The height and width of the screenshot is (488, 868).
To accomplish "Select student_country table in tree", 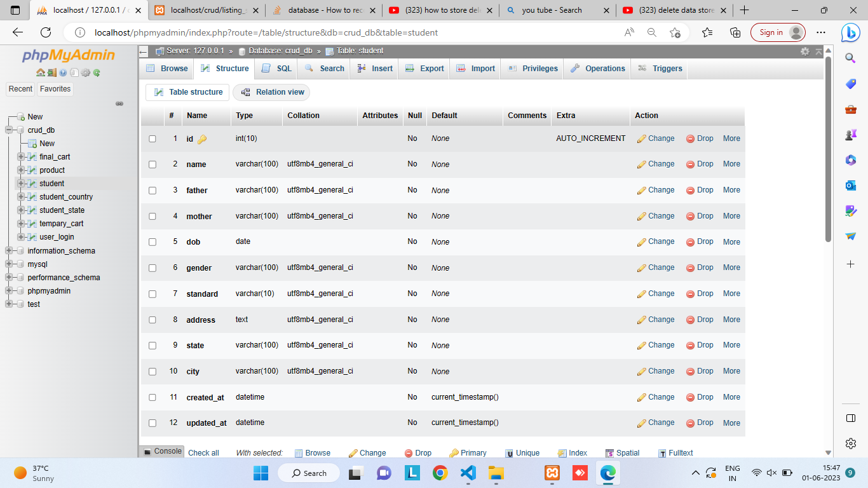I will click(x=66, y=197).
